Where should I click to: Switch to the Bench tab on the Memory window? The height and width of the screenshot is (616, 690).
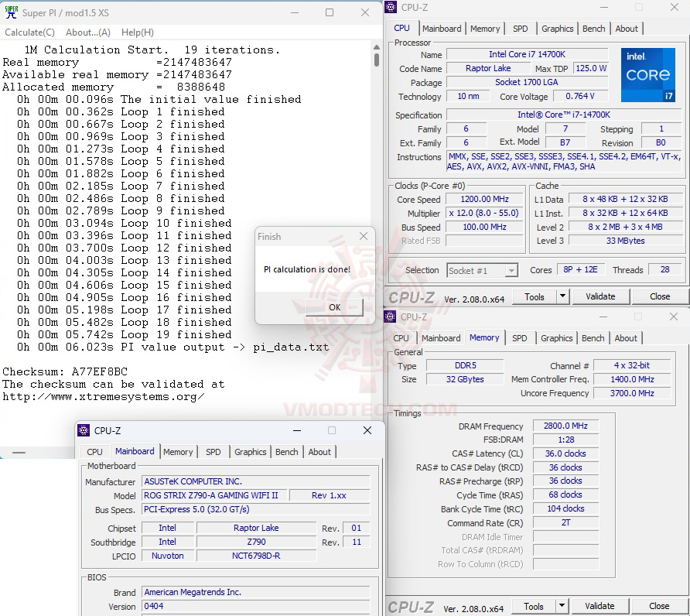point(593,337)
